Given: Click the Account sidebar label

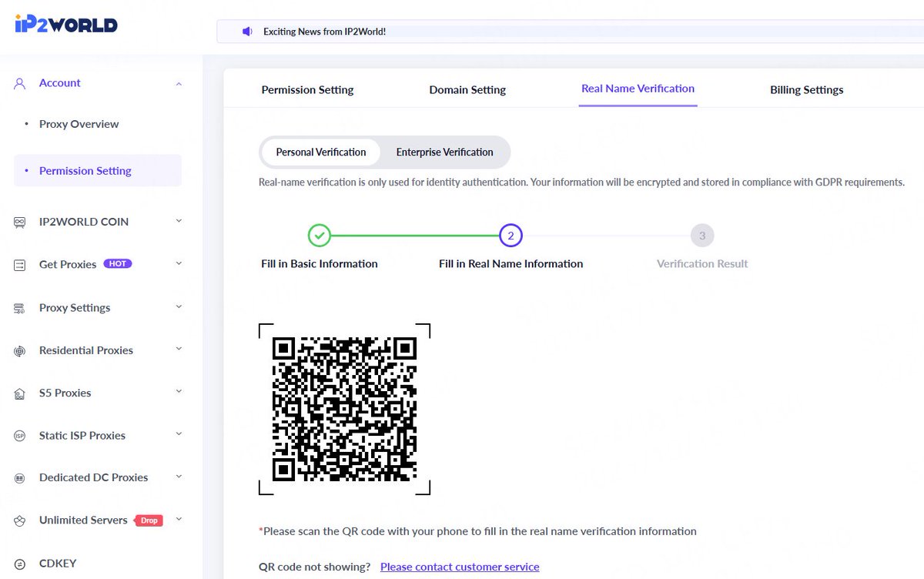Looking at the screenshot, I should point(59,83).
